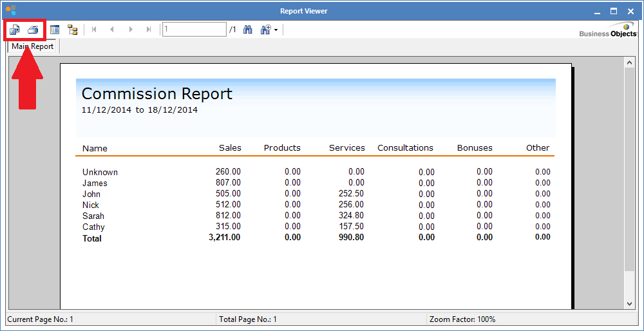This screenshot has height=331, width=644.
Task: Click the Commission Report title
Action: (x=156, y=94)
